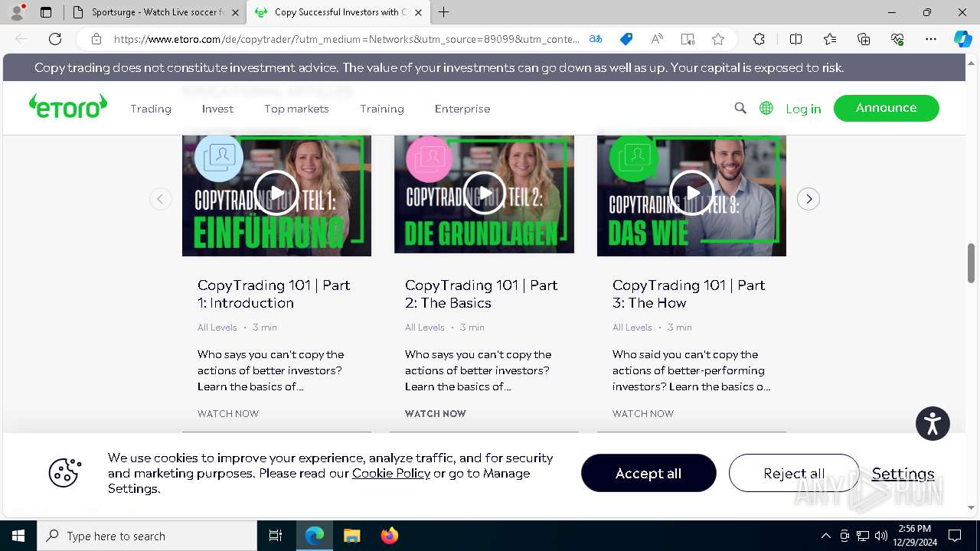Viewport: 980px width, 551px height.
Task: Open the language globe icon
Action: (766, 108)
